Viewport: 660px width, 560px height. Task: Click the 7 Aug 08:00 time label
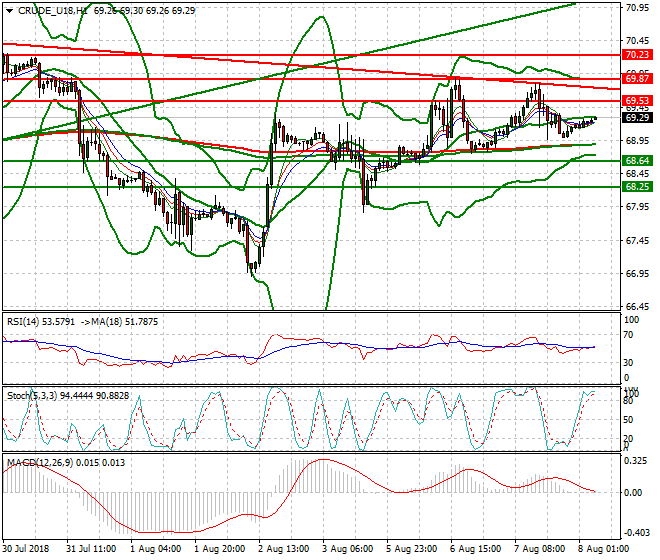(540, 549)
